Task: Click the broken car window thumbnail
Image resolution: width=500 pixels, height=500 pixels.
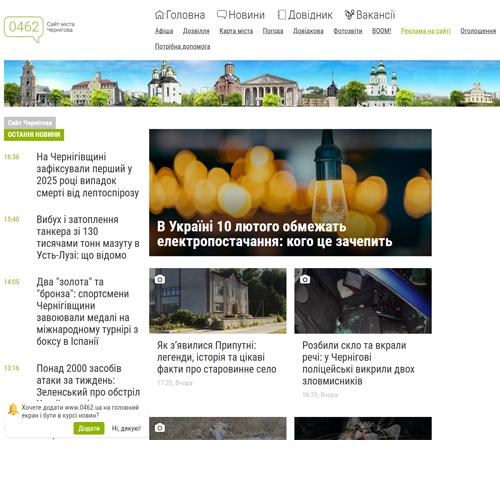Action: pos(363,301)
